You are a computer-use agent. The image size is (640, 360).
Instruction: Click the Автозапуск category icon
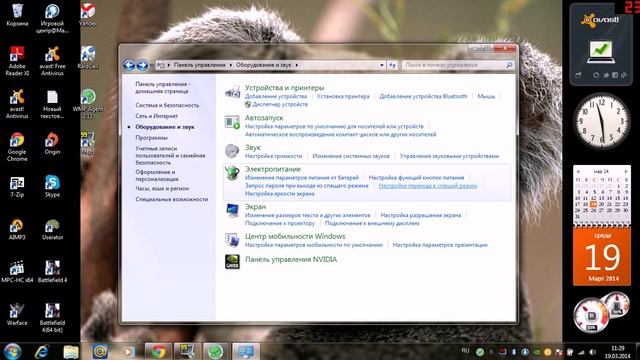(232, 122)
